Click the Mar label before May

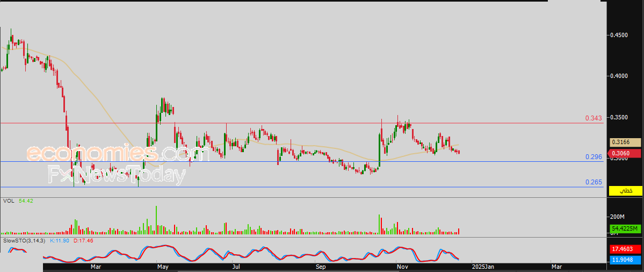click(96, 267)
